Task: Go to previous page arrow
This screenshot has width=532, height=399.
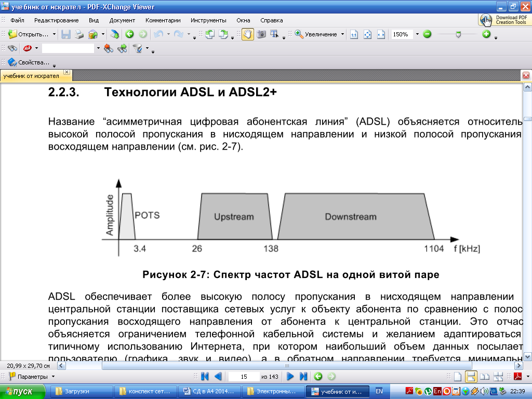Action: pos(218,376)
